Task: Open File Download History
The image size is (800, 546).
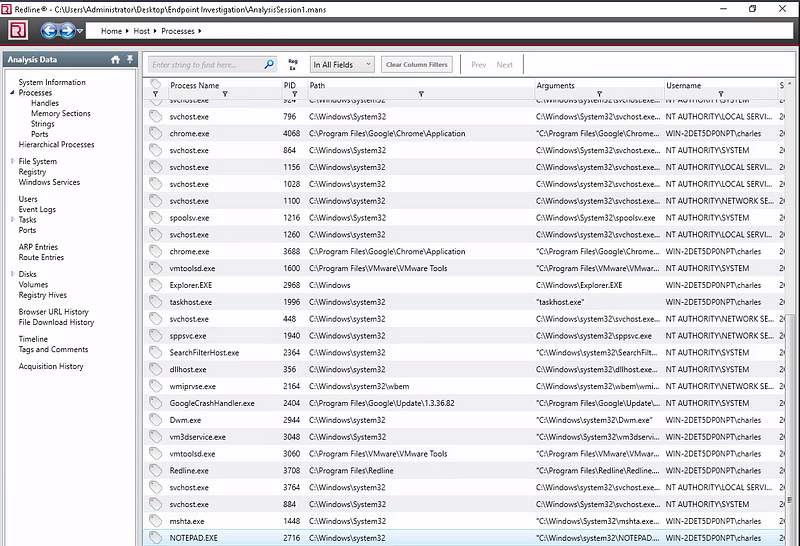Action: [57, 322]
